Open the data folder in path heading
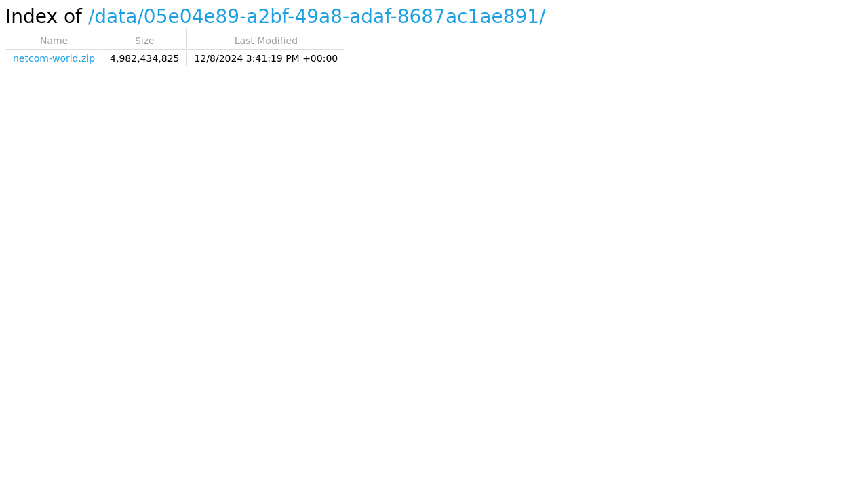 pyautogui.click(x=116, y=17)
